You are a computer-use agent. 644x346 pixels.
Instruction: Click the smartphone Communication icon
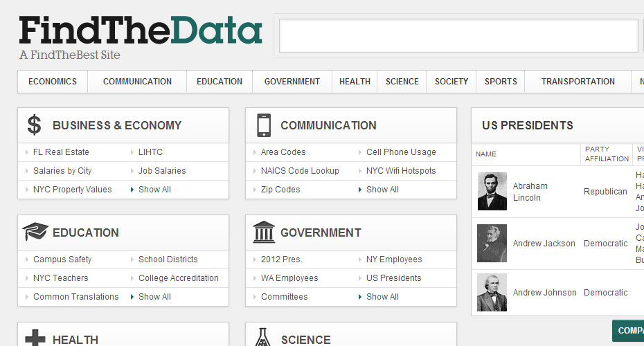coord(263,125)
